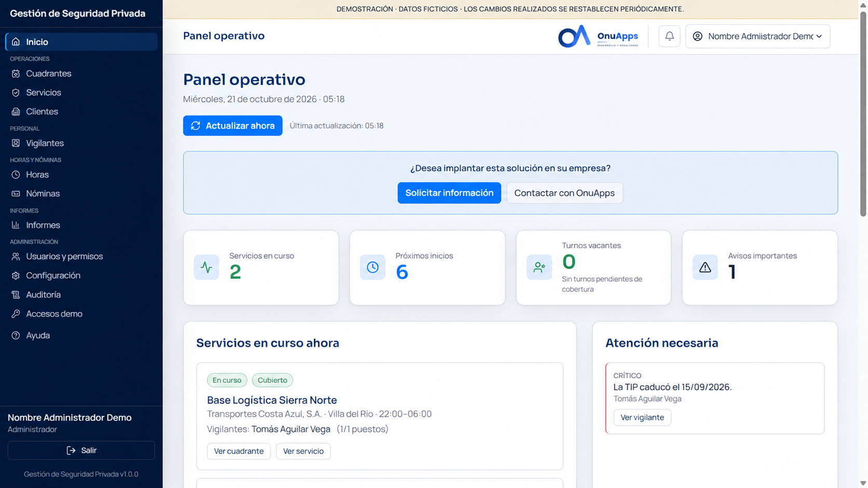Click the Clientes building icon
The height and width of the screenshot is (488, 868).
[x=16, y=112]
